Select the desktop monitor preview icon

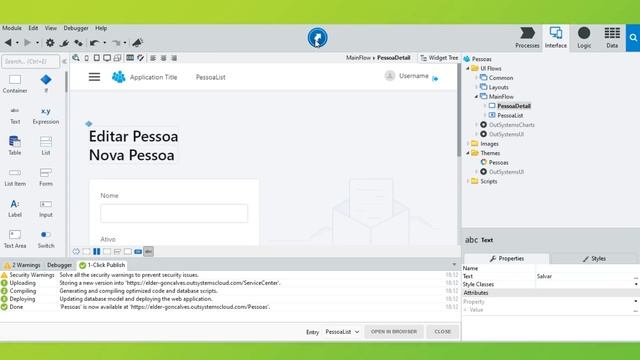pos(107,58)
